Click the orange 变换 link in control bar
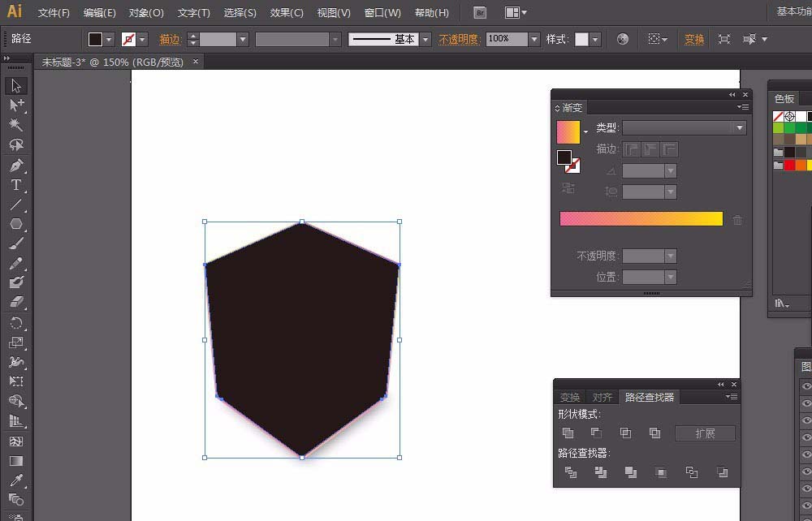This screenshot has width=812, height=521. tap(694, 39)
